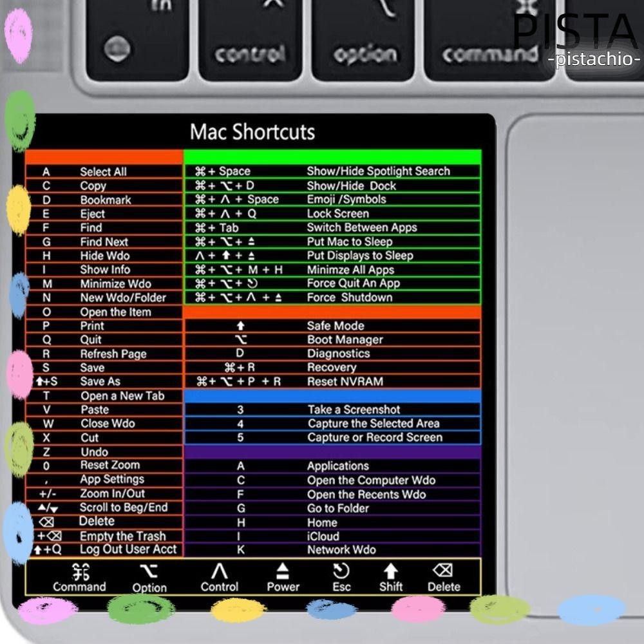The width and height of the screenshot is (644, 644).
Task: Click the 'Undo' shortcut row
Action: click(104, 452)
